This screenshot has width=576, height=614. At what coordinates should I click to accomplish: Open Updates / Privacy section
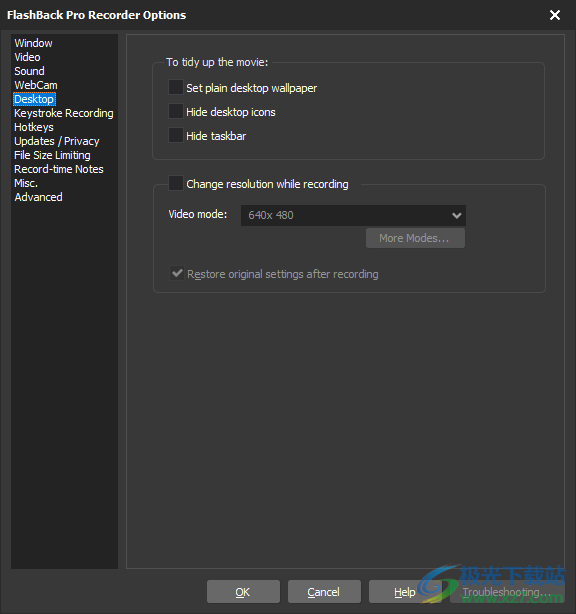57,141
